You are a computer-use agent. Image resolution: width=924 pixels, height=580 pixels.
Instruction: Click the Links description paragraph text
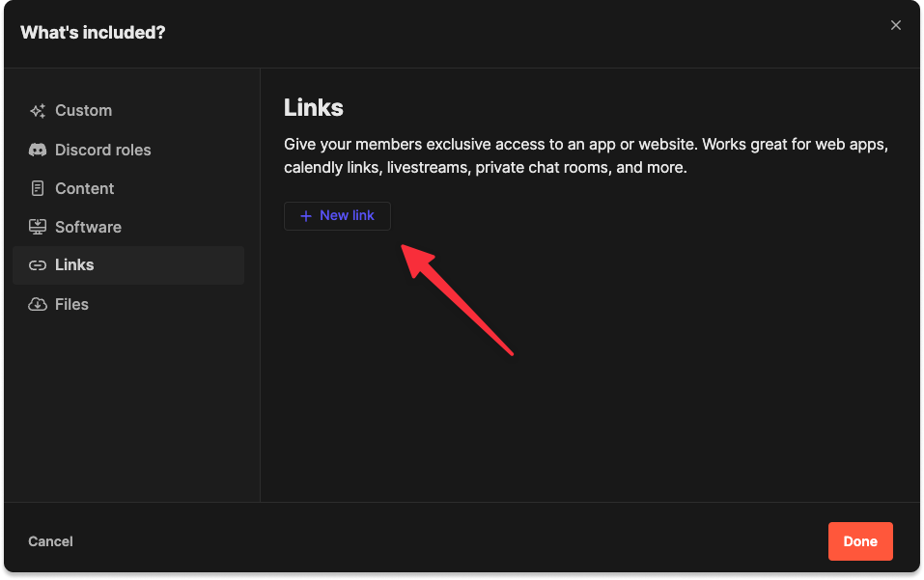pos(586,156)
